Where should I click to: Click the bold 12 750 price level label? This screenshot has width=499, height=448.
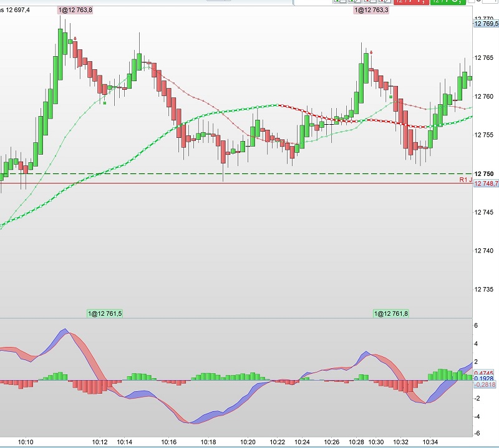pyautogui.click(x=484, y=174)
